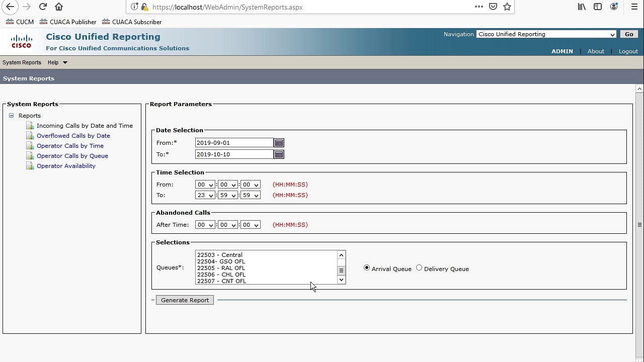
Task: Open the Navigation dropdown
Action: [546, 34]
